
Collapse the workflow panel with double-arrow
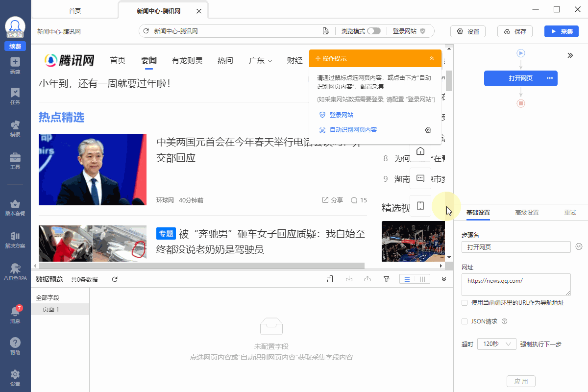[570, 55]
